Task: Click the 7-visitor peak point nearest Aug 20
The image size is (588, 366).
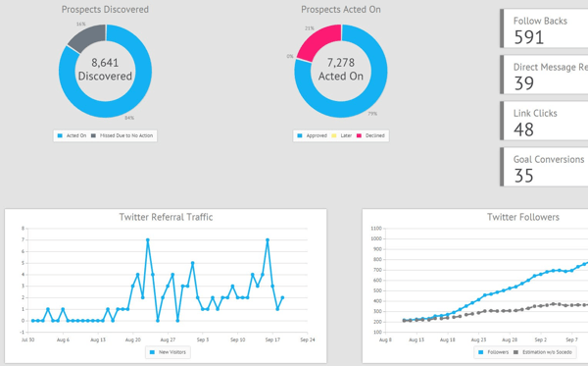Action: 148,239
